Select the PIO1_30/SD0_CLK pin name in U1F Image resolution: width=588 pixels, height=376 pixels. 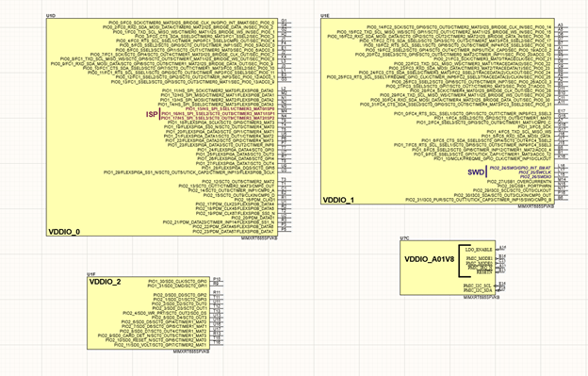177,281
